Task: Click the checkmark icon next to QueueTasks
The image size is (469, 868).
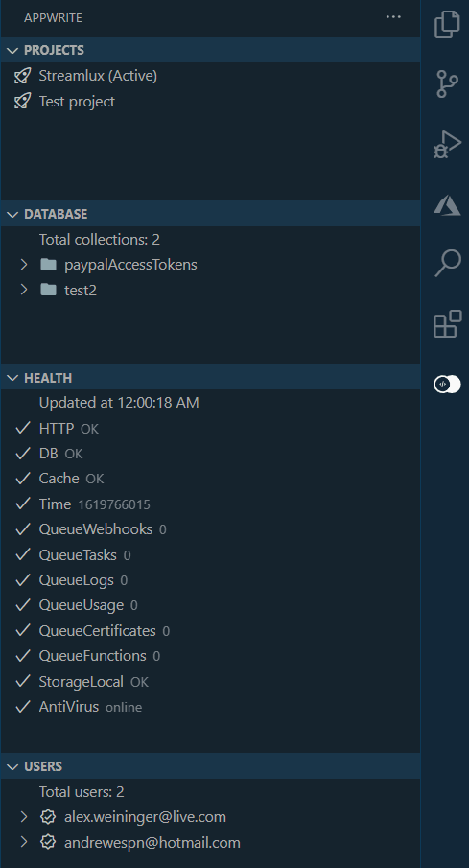Action: click(23, 554)
